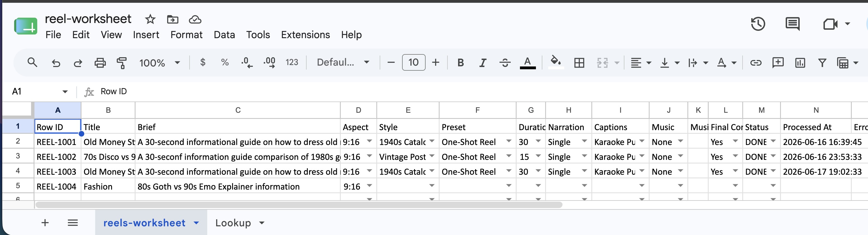Check the cloud save status icon
Screen dimensions: 868x235
coord(195,20)
